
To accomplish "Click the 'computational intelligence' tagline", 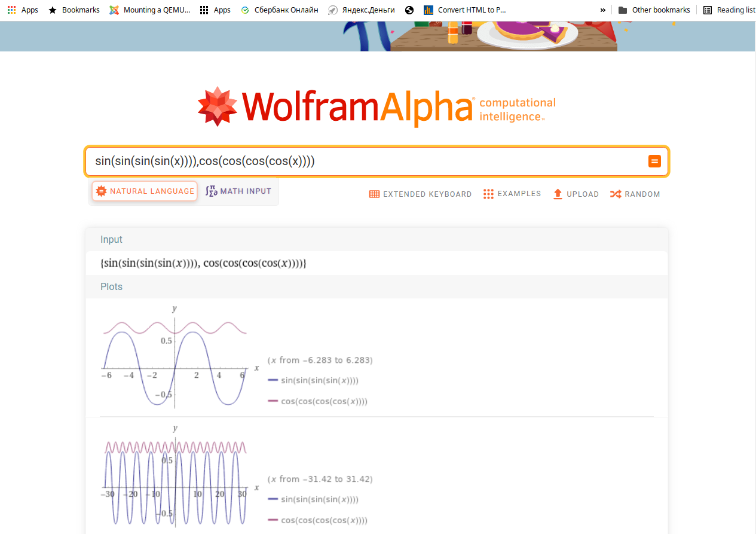I will [518, 109].
